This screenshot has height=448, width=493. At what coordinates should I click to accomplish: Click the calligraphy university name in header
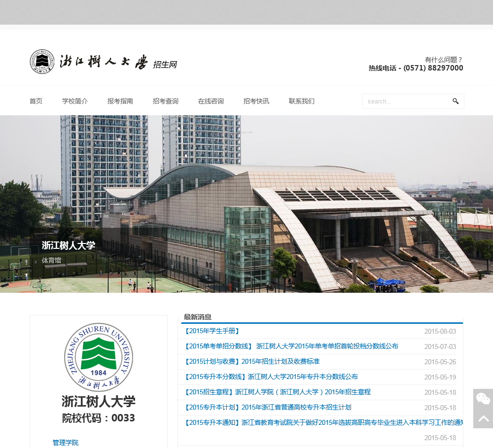tap(104, 62)
